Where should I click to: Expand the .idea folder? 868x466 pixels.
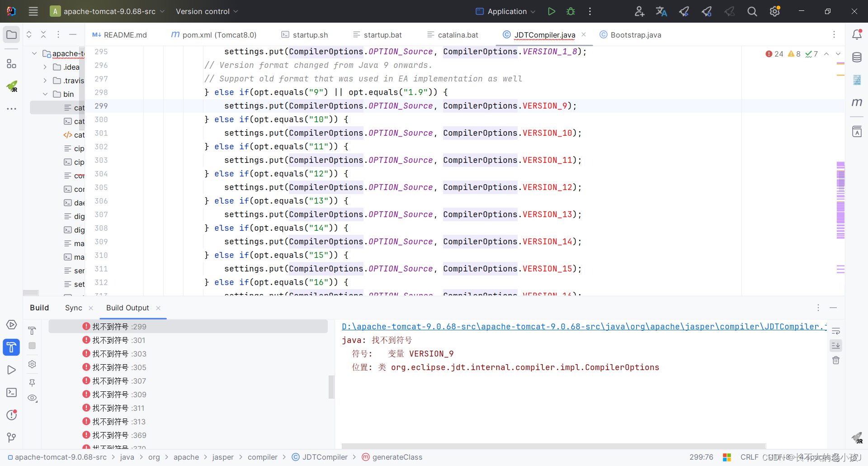click(x=45, y=67)
